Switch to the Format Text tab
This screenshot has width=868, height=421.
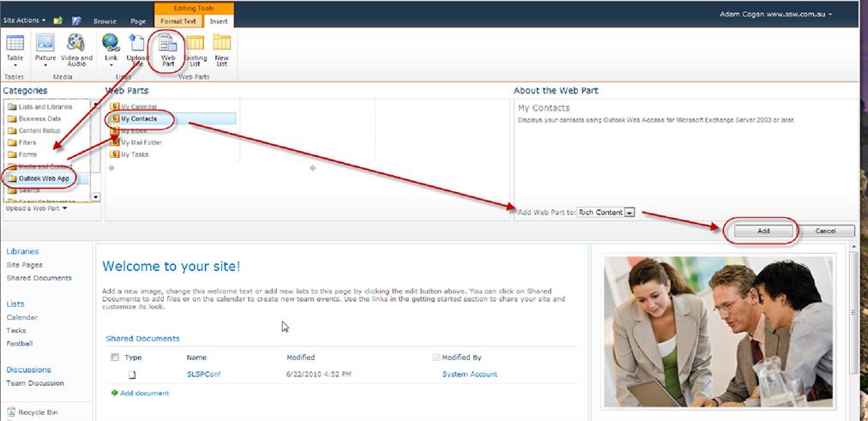click(179, 20)
